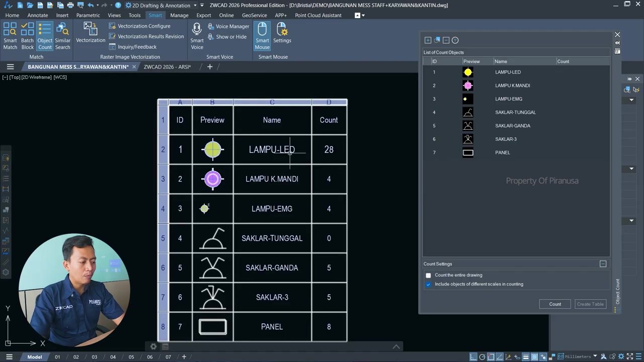644x362 pixels.
Task: Click the minus icon in Object Count panel
Action: (446, 40)
